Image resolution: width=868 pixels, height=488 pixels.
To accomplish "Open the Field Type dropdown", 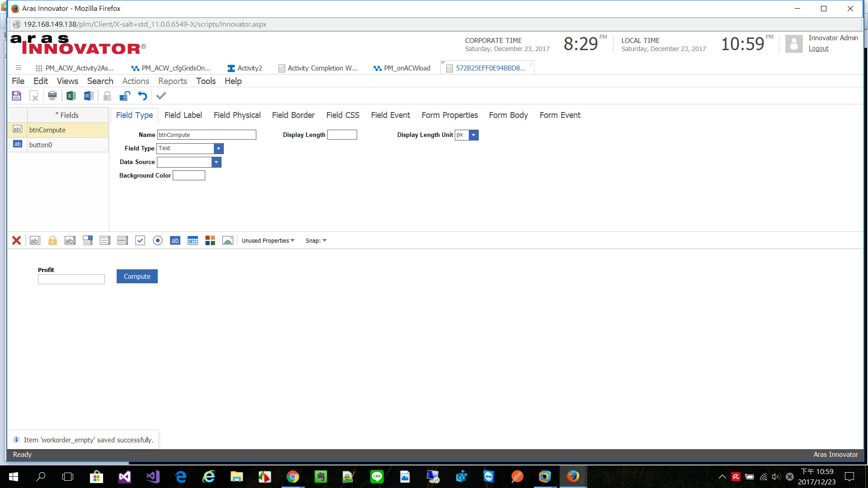I will point(218,148).
